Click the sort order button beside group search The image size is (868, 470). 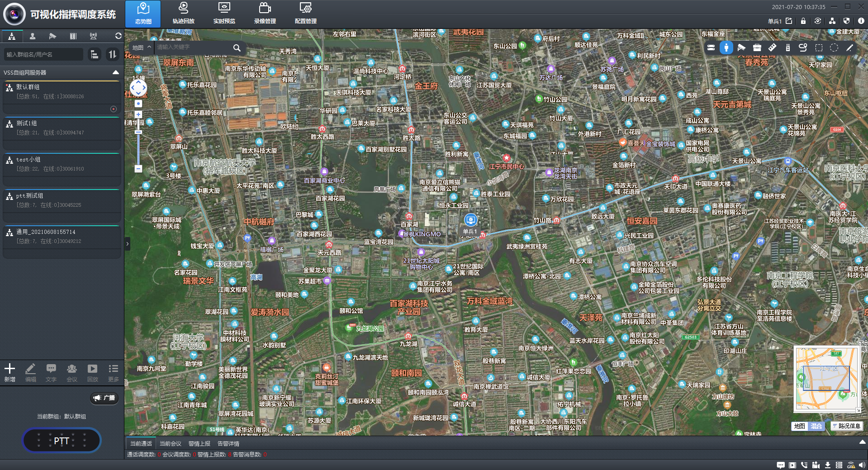(112, 54)
